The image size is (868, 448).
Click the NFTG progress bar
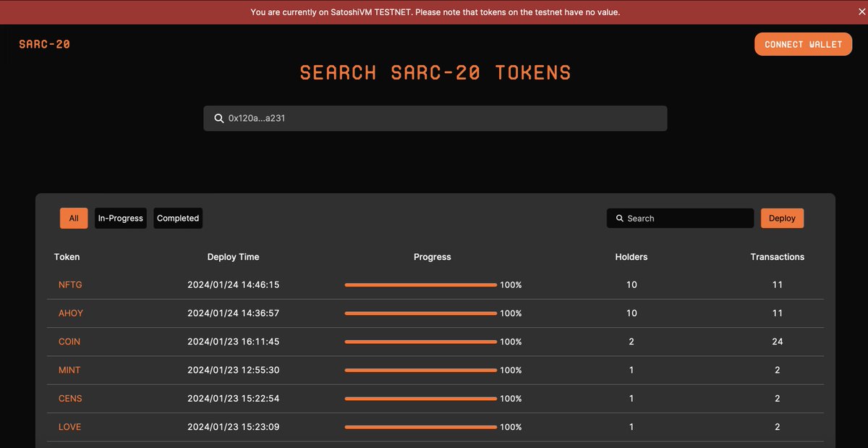[x=421, y=285]
